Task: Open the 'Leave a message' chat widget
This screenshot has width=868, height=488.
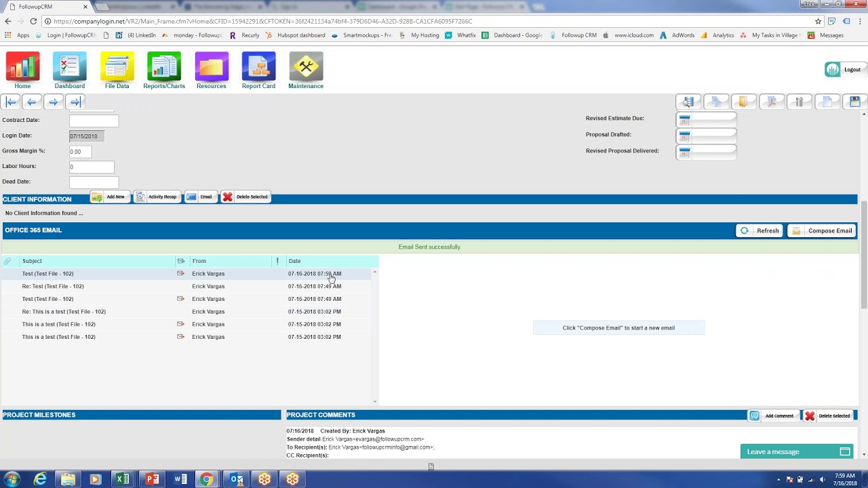Action: point(797,451)
